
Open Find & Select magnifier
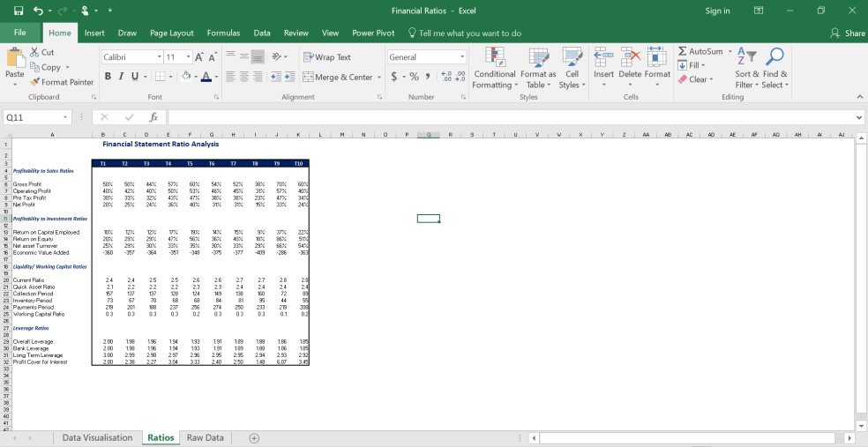point(774,68)
